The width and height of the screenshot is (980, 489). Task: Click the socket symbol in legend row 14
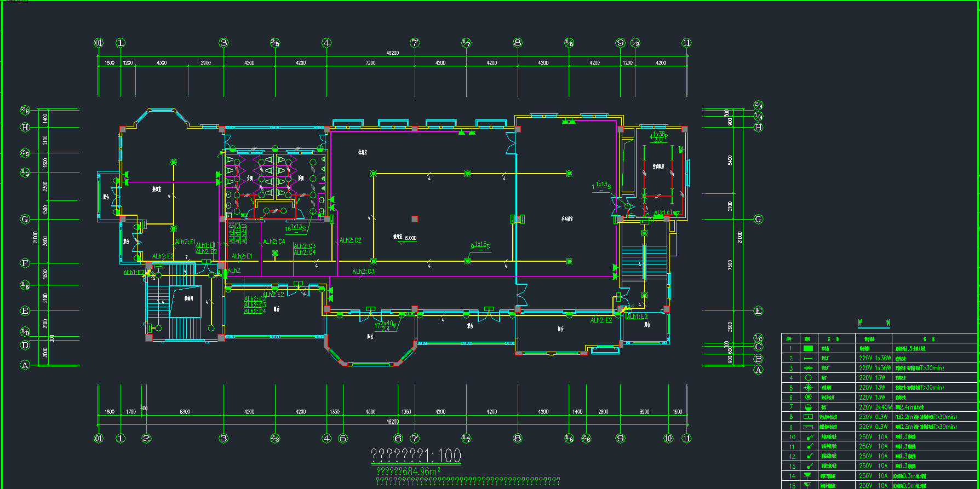click(x=808, y=476)
